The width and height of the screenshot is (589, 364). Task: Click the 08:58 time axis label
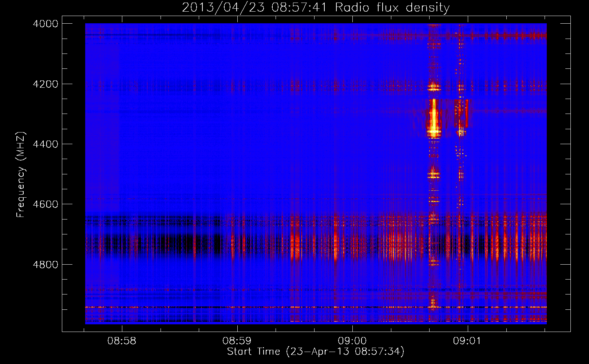point(122,341)
